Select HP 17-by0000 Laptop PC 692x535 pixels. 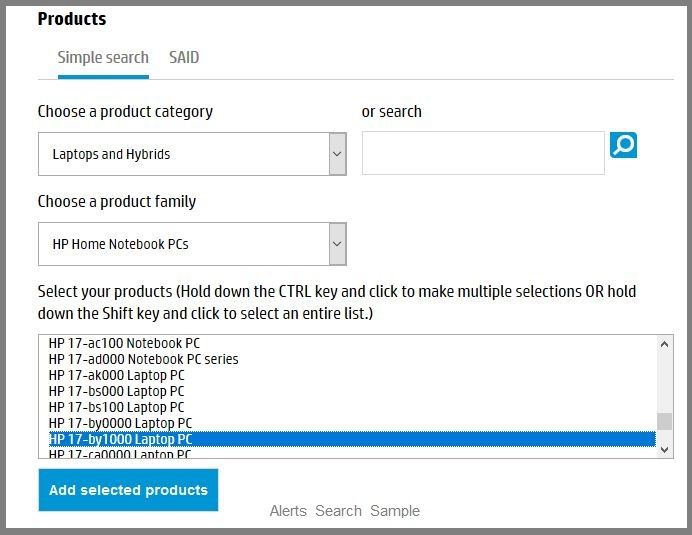[x=352, y=423]
